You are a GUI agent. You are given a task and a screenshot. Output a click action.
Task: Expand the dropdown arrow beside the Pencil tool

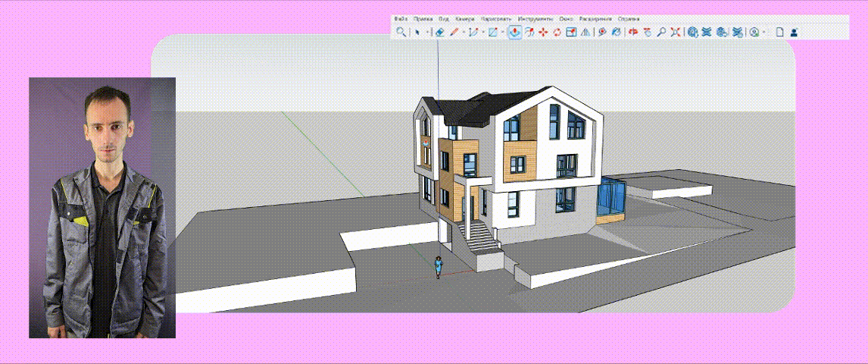point(463,33)
